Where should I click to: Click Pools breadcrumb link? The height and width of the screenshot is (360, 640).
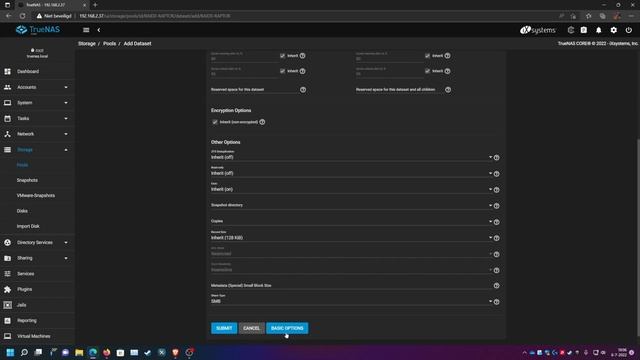click(109, 43)
